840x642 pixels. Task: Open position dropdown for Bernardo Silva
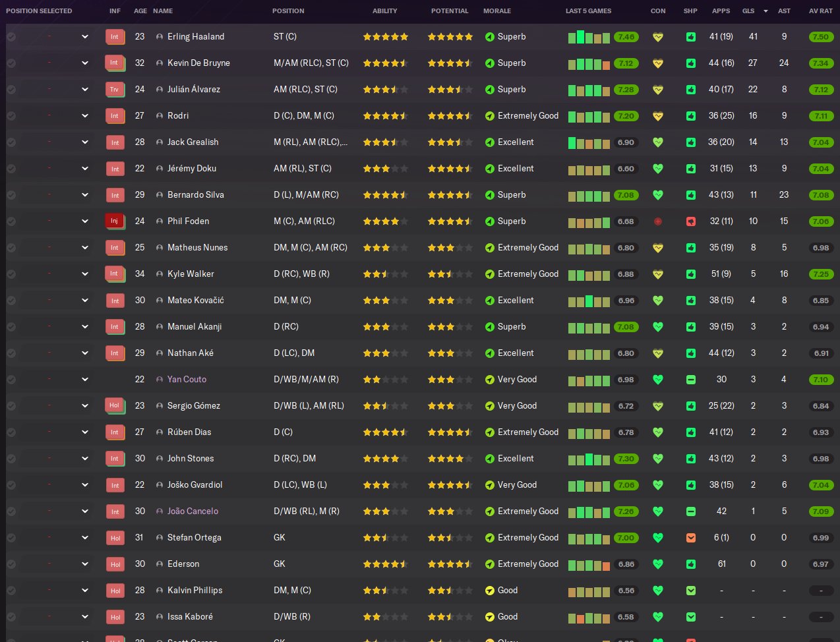[85, 195]
